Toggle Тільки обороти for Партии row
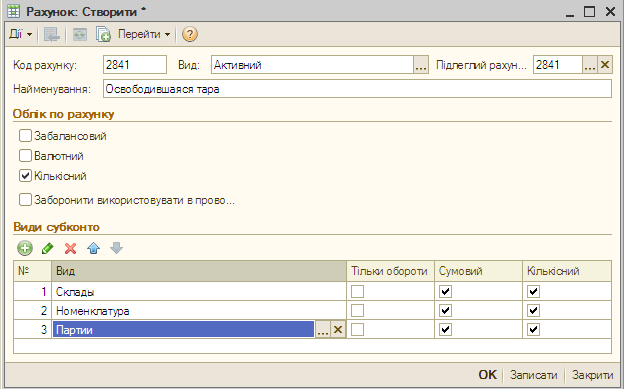 [357, 330]
